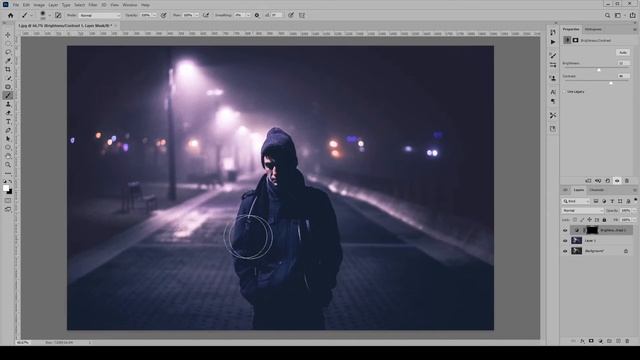
Task: Open symmetry paint options icon
Action: coord(302,15)
